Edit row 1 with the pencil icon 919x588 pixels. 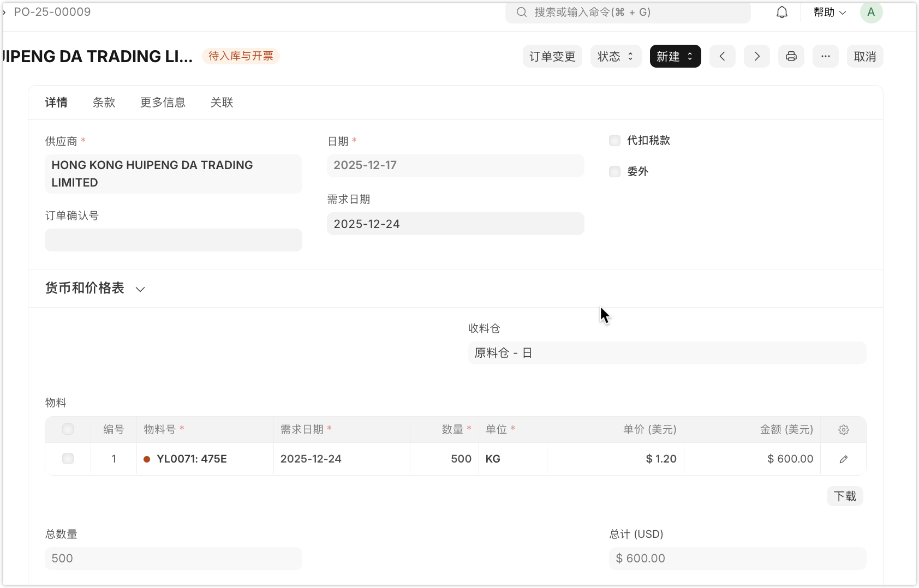(x=843, y=459)
